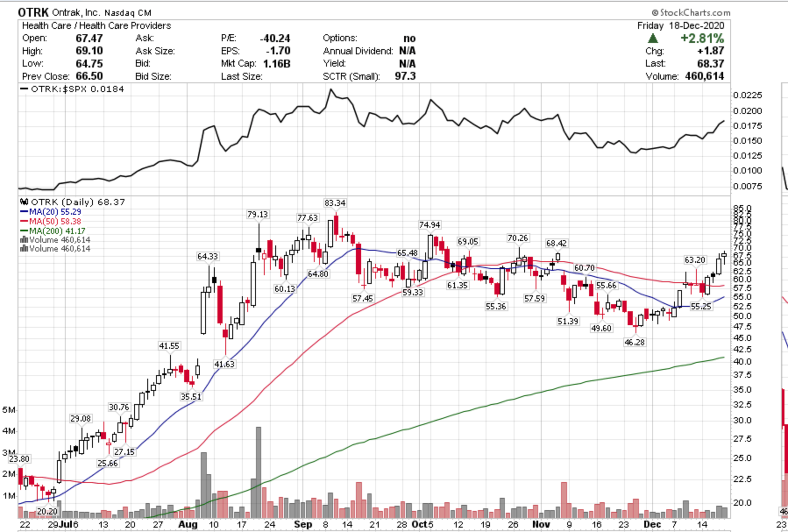Screen dimensions: 788x532
Task: Click the candlestick icon beside OTRK (Daily)
Action: tap(24, 202)
